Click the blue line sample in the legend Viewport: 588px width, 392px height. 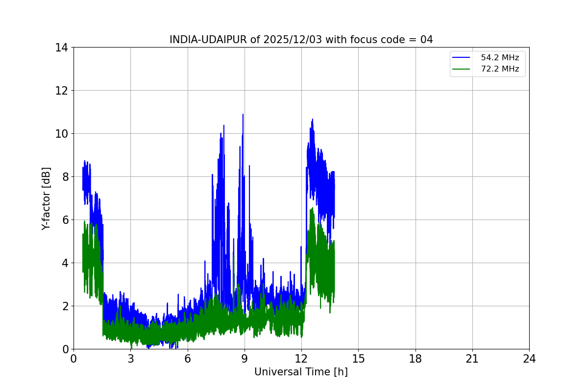click(x=462, y=58)
